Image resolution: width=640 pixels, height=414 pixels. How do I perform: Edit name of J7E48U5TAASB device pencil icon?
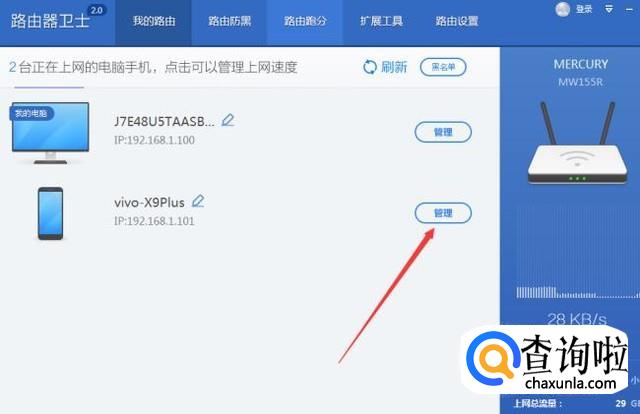(228, 120)
